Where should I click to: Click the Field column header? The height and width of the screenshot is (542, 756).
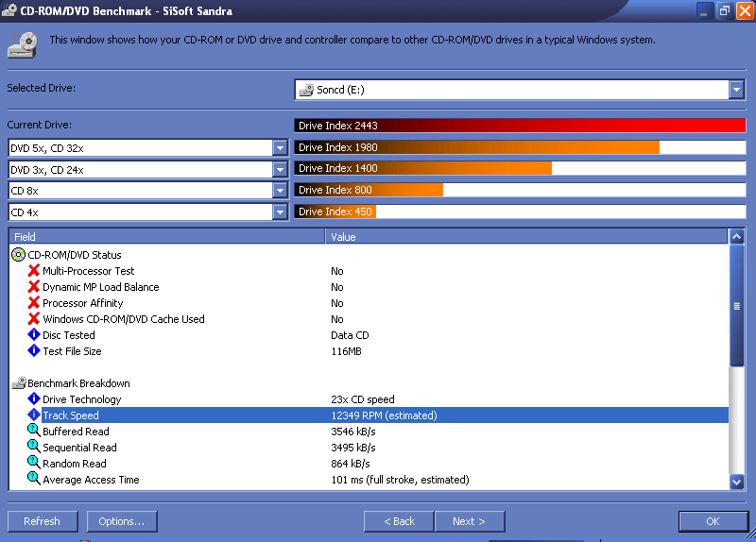pyautogui.click(x=166, y=237)
